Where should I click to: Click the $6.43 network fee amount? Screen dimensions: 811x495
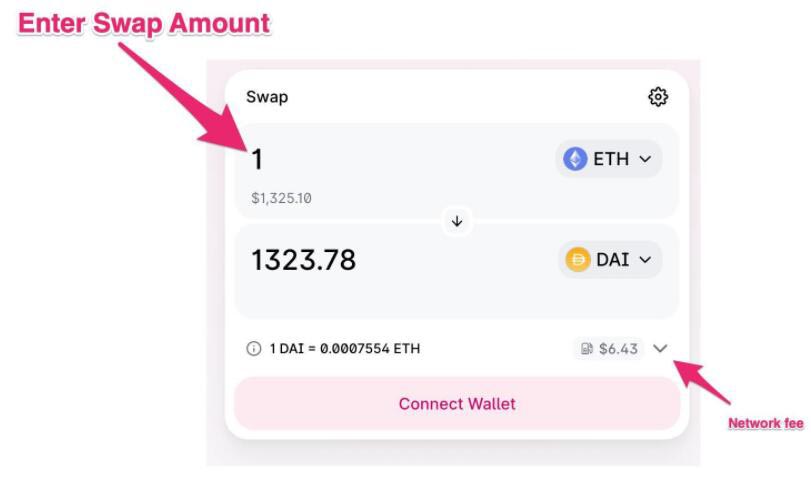[x=618, y=349]
